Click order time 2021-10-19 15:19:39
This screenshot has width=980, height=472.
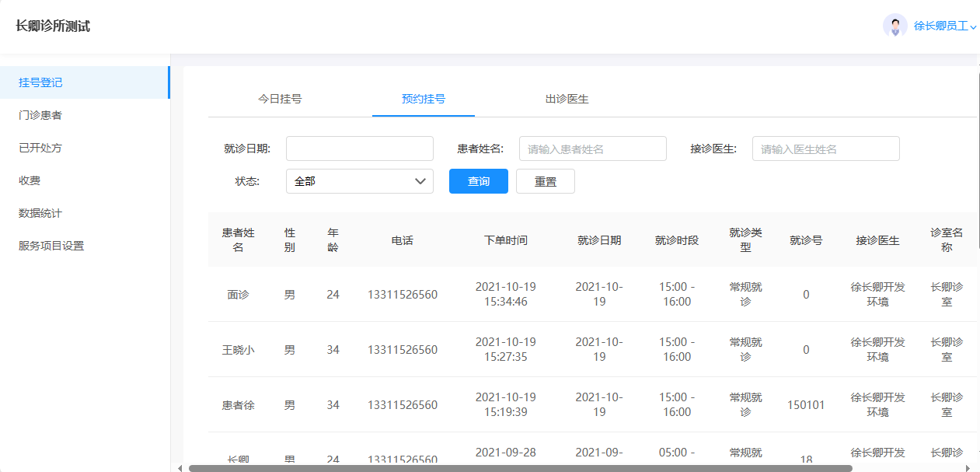(506, 404)
